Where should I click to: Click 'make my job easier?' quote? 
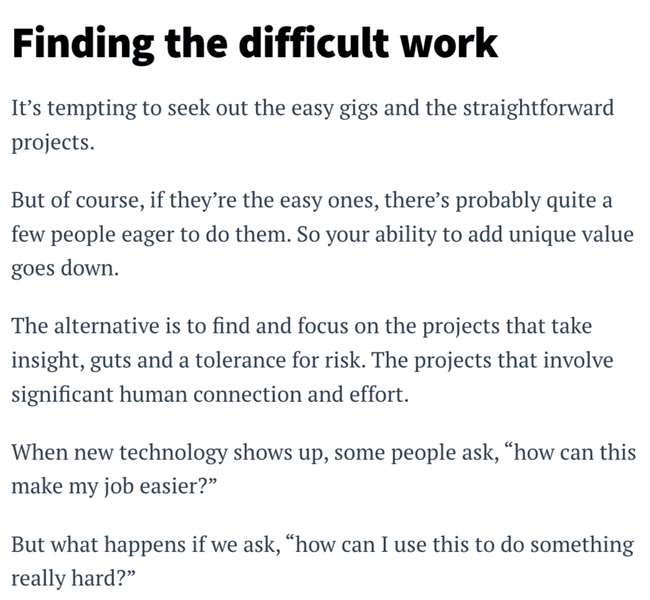coord(114,486)
